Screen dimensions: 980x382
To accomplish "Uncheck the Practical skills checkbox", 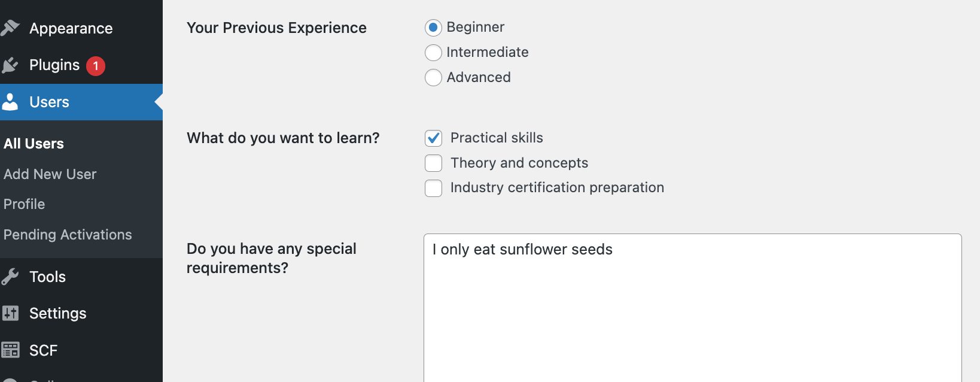I will pos(433,138).
